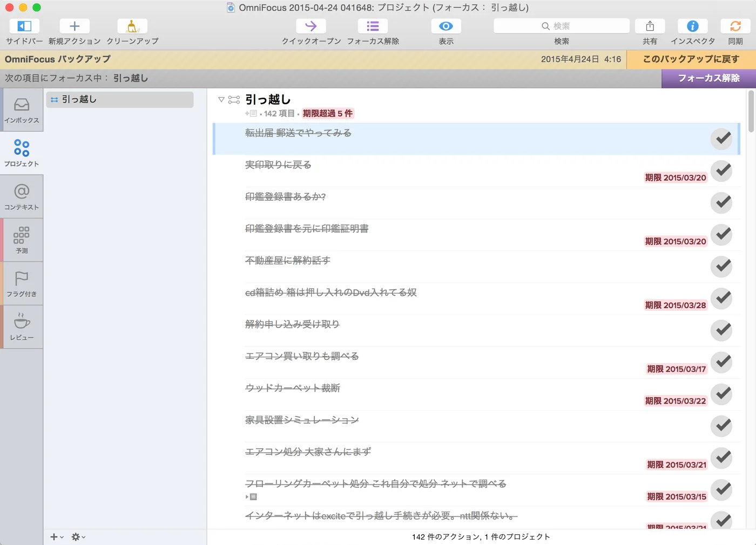Uncheck the cd箱詰め task circle
This screenshot has width=756, height=545.
[721, 298]
